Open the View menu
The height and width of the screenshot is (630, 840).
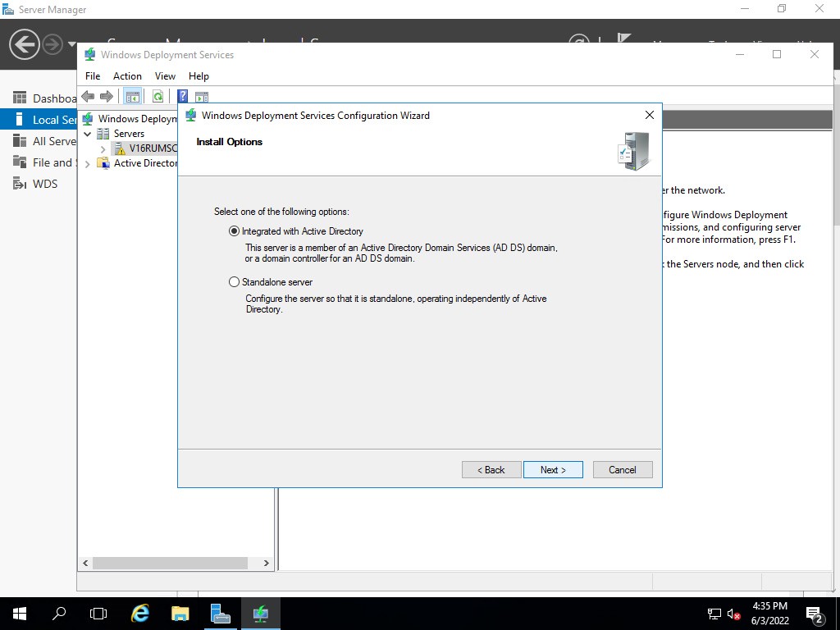(x=165, y=75)
